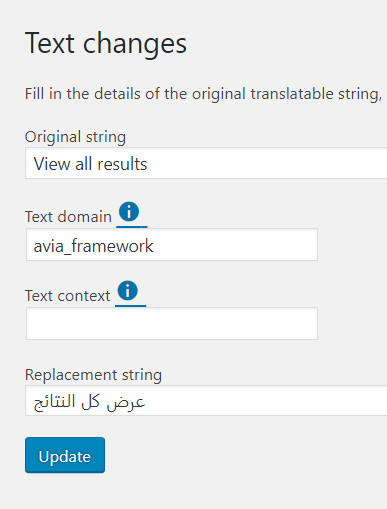
Task: Open the Text context info icon
Action: 128,290
